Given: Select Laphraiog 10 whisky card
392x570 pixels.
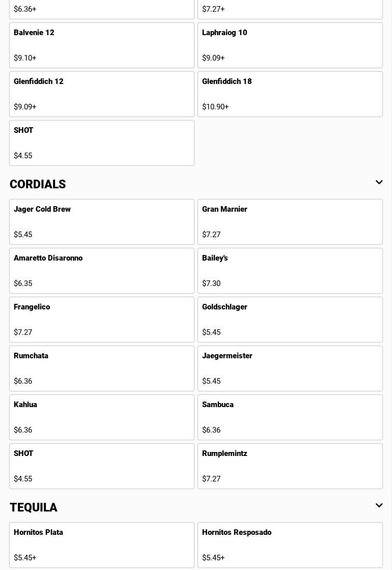Looking at the screenshot, I should click(x=290, y=45).
